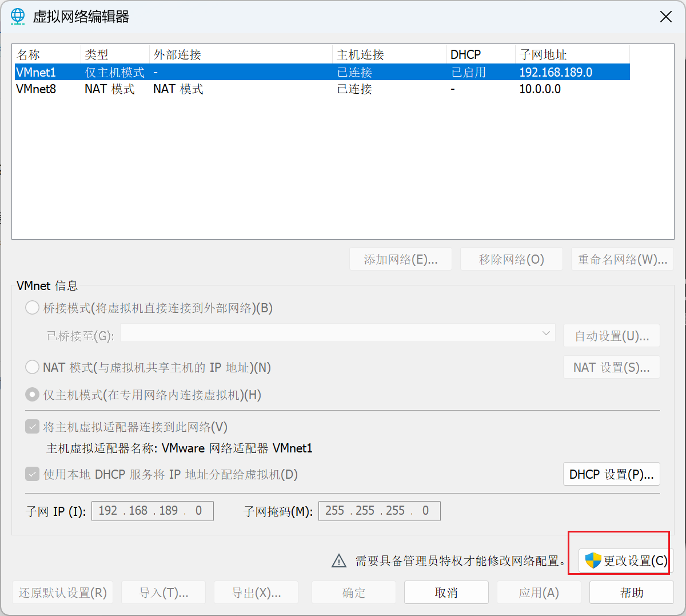The width and height of the screenshot is (686, 616).
Task: Click subnet address 192.168.189.0 cell
Action: click(556, 72)
